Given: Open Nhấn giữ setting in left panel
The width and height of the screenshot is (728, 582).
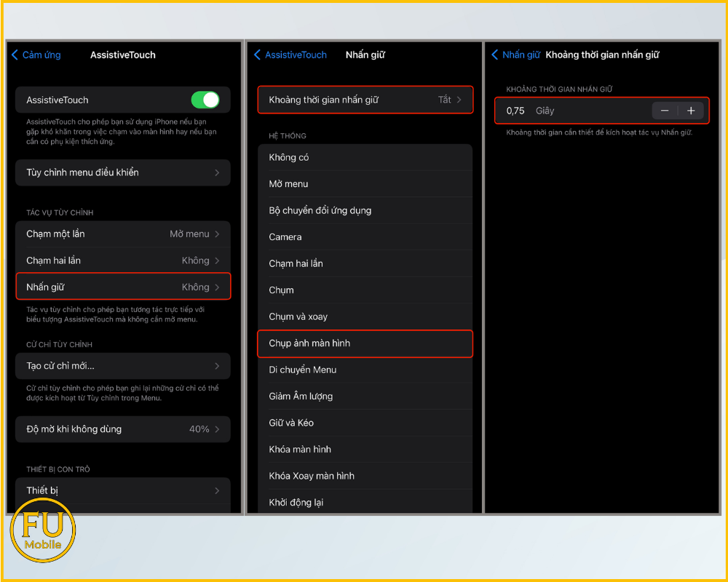Looking at the screenshot, I should (122, 287).
